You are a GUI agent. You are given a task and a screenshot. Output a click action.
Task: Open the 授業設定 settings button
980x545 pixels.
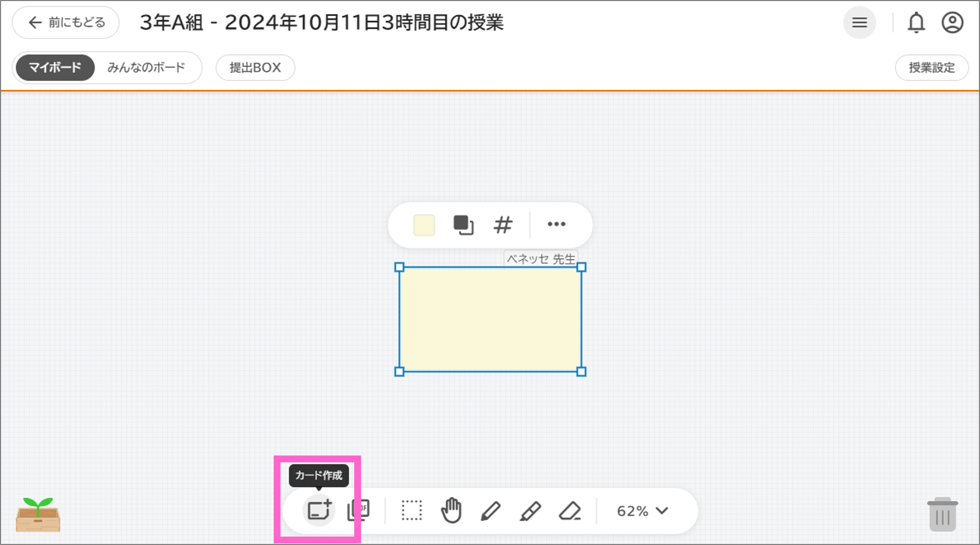tap(932, 67)
